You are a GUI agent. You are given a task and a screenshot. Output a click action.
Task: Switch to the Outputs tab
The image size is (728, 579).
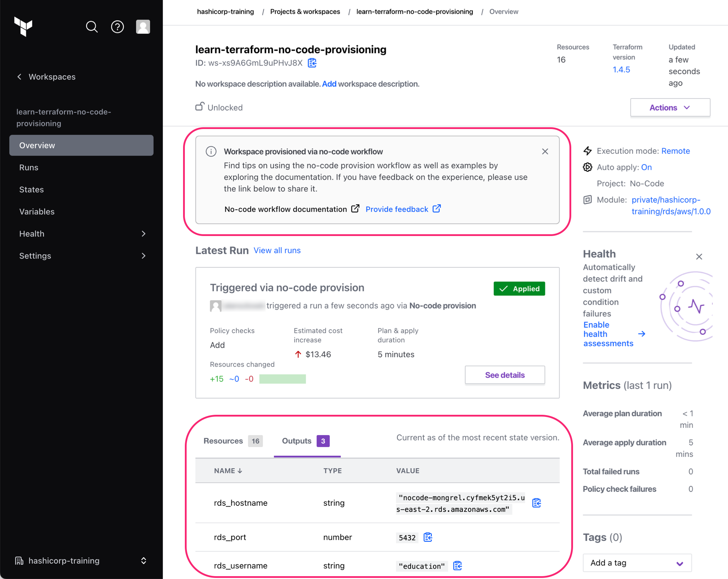(307, 441)
